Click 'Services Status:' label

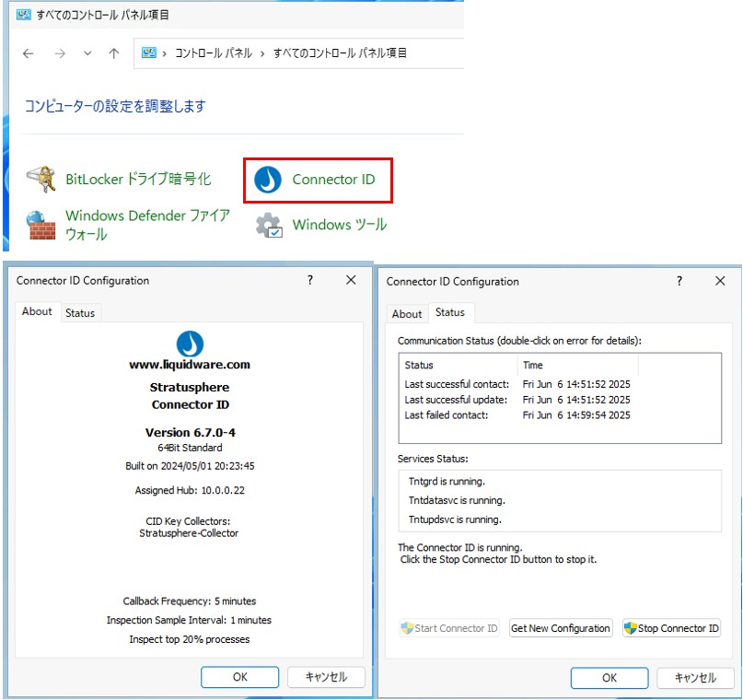pos(433,459)
